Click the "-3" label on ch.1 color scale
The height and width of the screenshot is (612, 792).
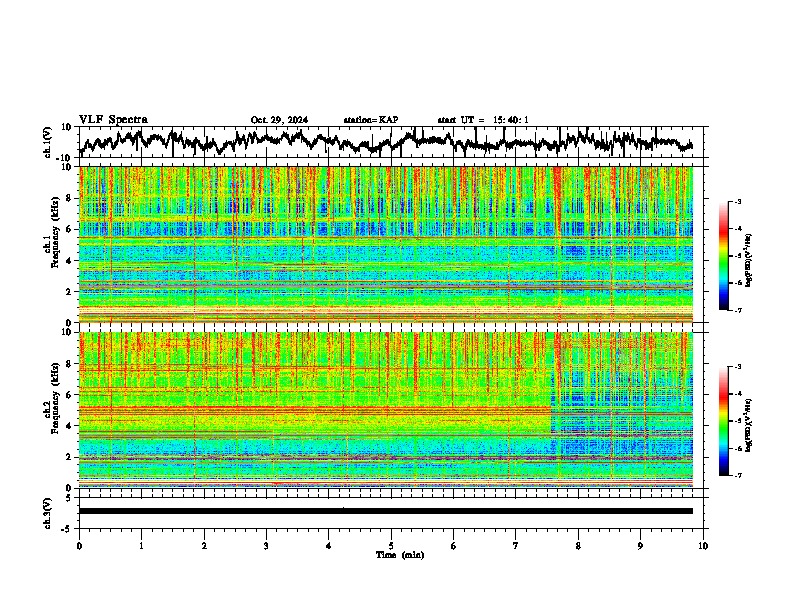click(x=738, y=202)
